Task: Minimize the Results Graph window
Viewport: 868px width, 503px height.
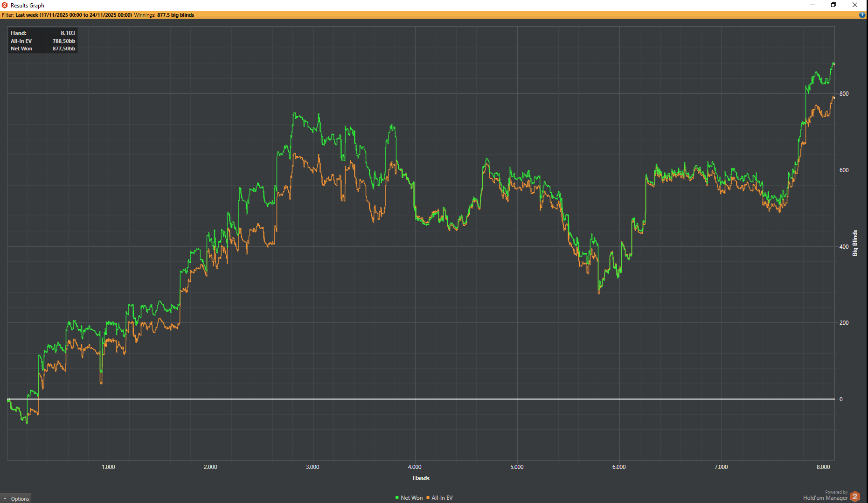Action: click(x=812, y=5)
